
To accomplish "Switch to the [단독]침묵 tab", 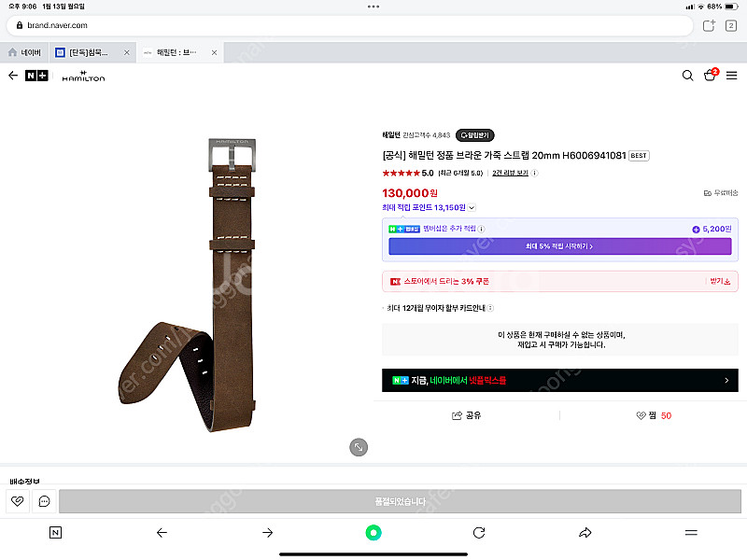I will coord(88,52).
